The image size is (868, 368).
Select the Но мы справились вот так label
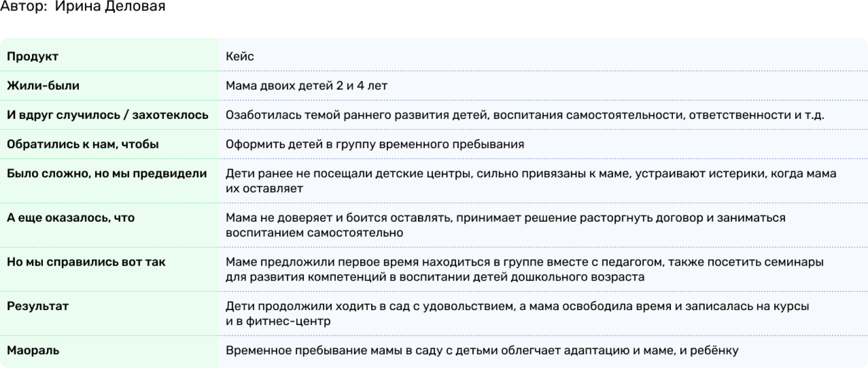pyautogui.click(x=86, y=262)
